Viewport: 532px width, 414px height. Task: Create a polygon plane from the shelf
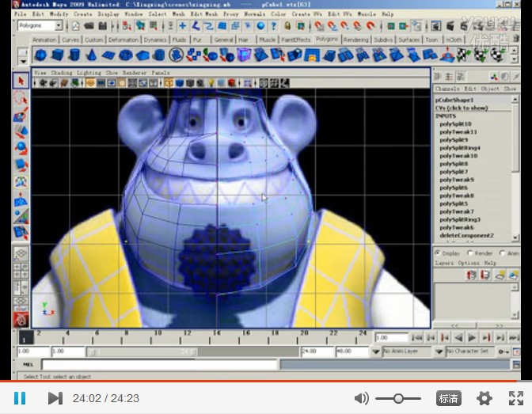108,55
